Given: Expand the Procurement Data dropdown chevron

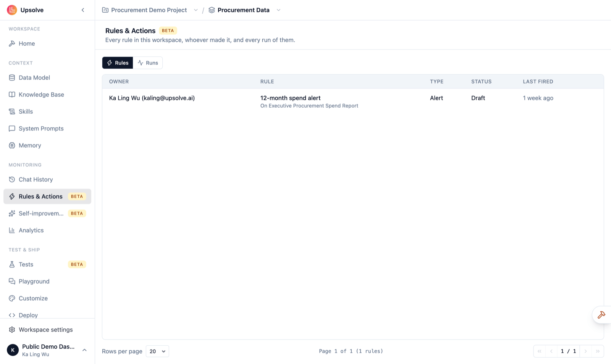Looking at the screenshot, I should pyautogui.click(x=278, y=10).
